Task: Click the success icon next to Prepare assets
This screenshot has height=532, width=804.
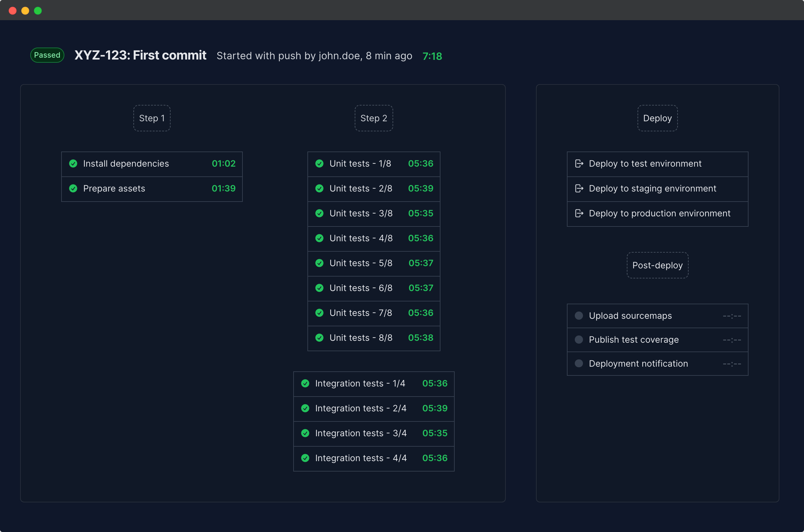Action: [x=73, y=189]
